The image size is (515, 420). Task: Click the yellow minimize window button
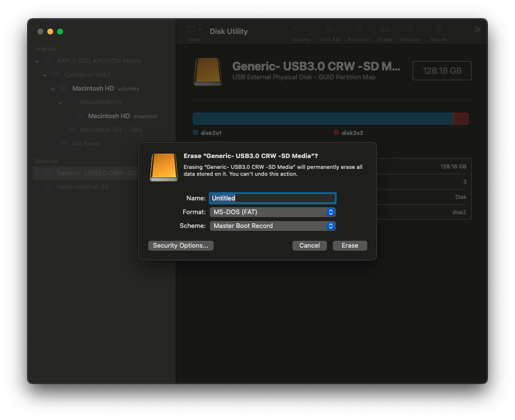coord(50,32)
